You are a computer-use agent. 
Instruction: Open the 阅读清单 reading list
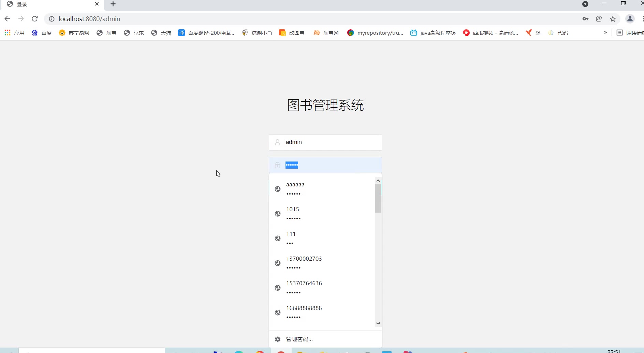pos(630,33)
